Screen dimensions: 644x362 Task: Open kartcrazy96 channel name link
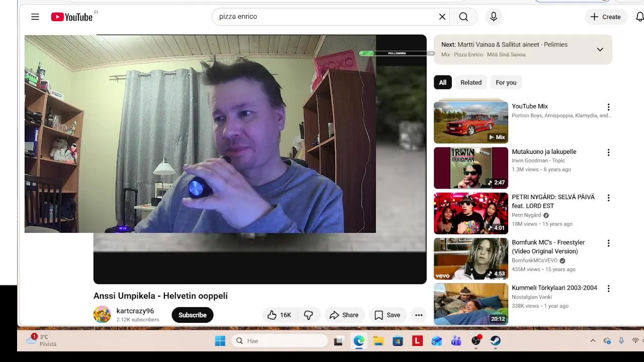coord(135,311)
